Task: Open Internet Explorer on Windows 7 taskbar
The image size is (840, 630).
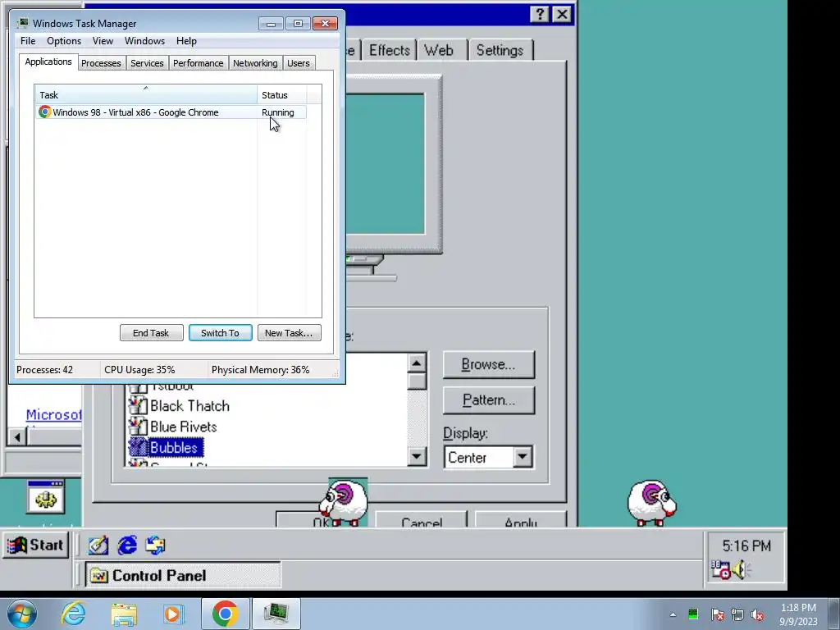Action: (73, 614)
